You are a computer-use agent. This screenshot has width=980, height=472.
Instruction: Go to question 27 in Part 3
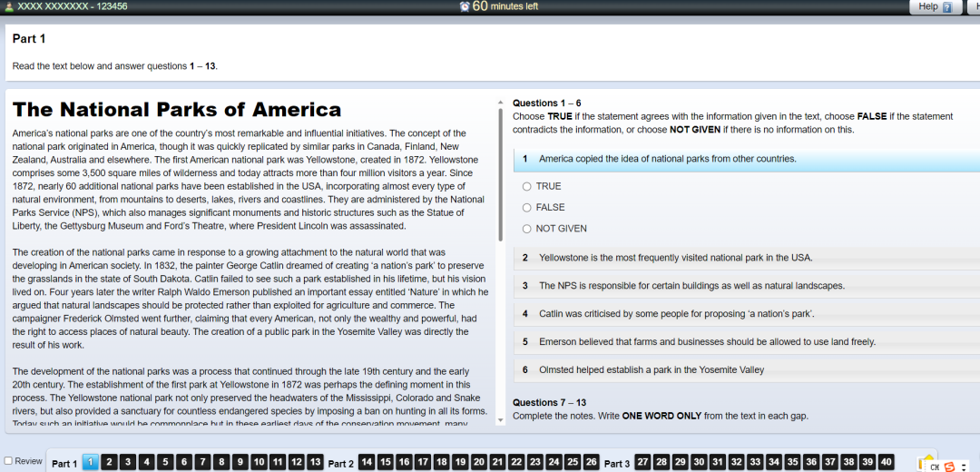643,463
